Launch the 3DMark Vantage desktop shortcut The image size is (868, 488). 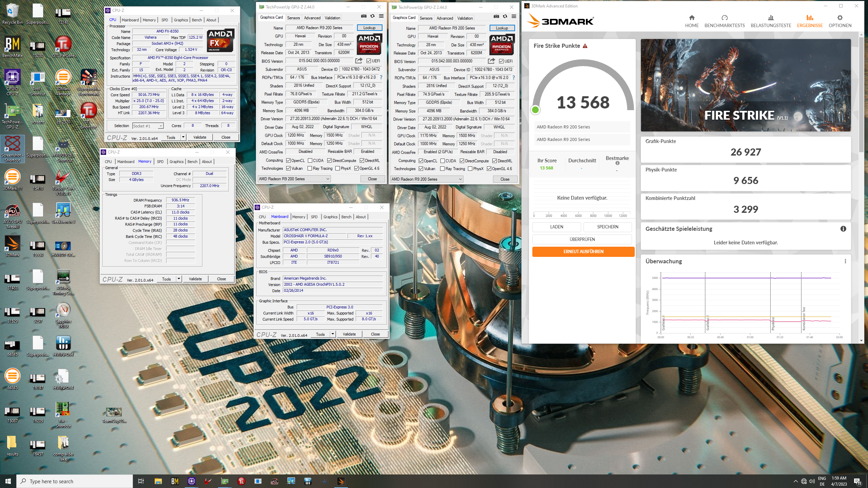coord(63,82)
